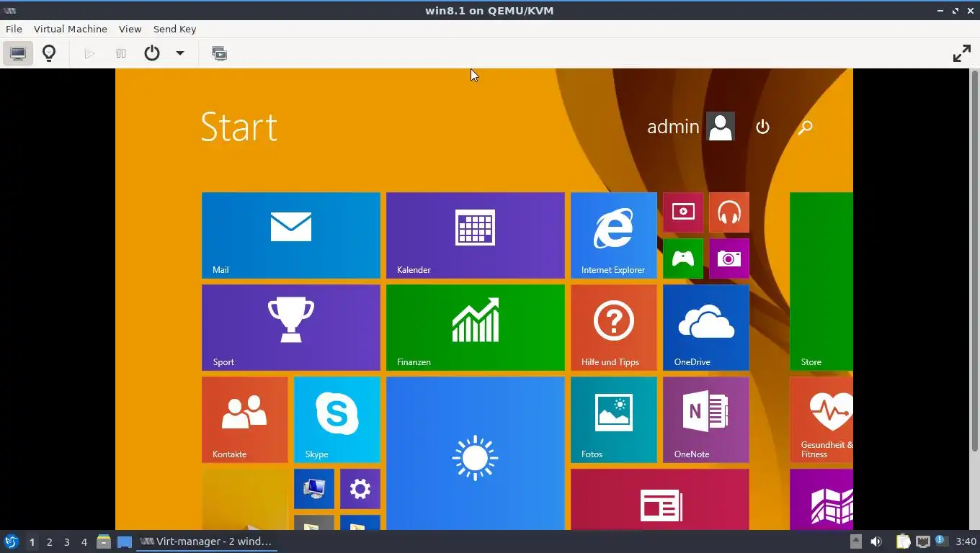The height and width of the screenshot is (553, 980).
Task: Open the Start screen power options
Action: coord(762,127)
